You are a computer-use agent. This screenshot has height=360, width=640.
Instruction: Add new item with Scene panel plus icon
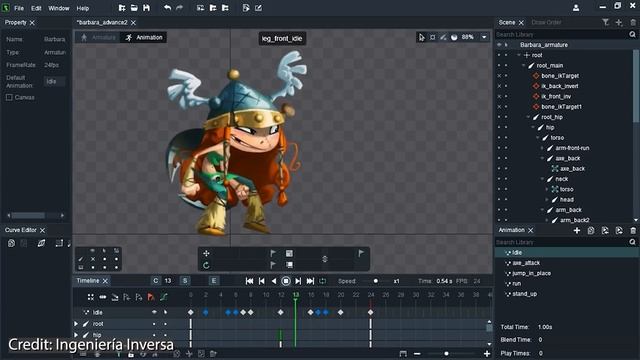(x=619, y=22)
